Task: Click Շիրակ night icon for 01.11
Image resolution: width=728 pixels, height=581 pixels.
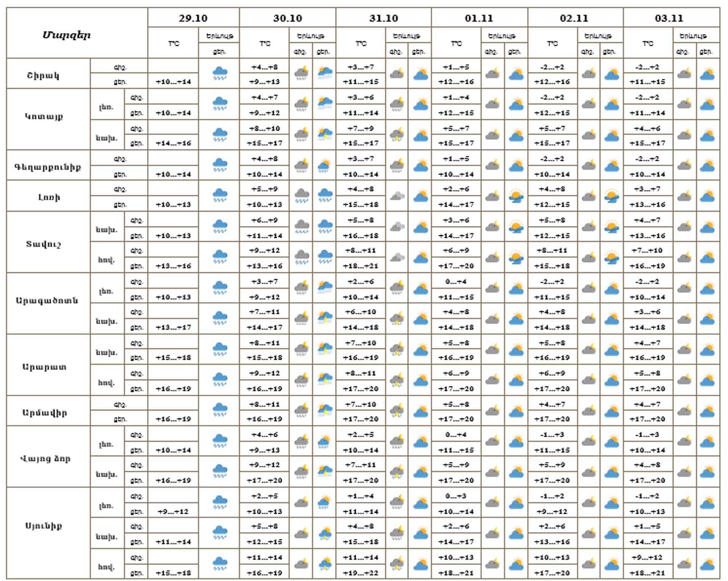Action: [x=493, y=73]
